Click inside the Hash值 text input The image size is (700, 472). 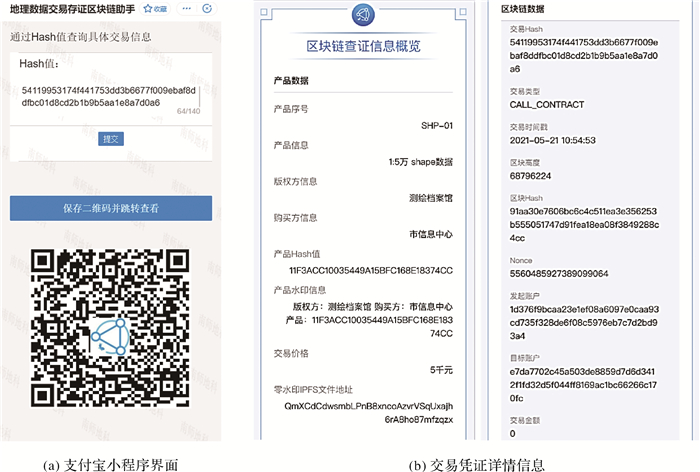[105, 96]
